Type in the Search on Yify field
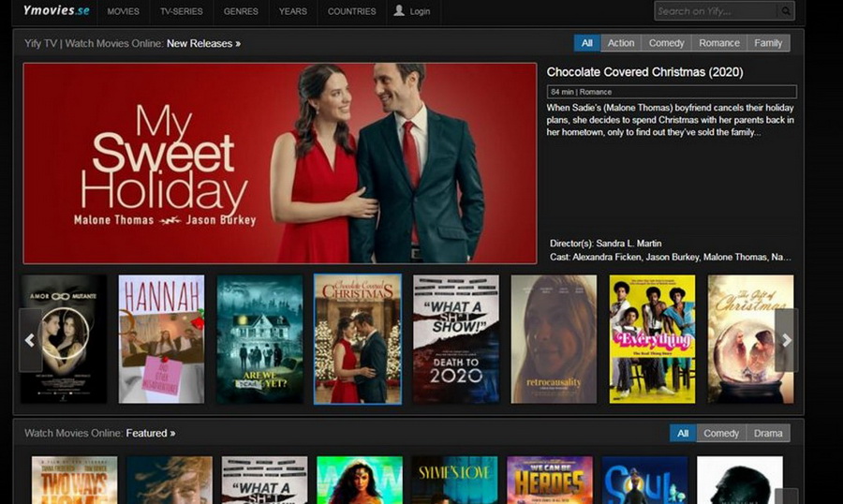This screenshot has height=504, width=843. tap(716, 11)
